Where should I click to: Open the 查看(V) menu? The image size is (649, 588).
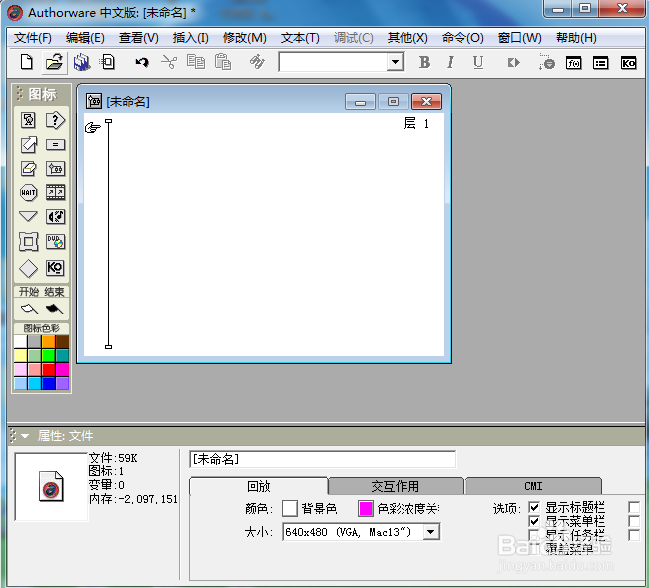pyautogui.click(x=139, y=38)
